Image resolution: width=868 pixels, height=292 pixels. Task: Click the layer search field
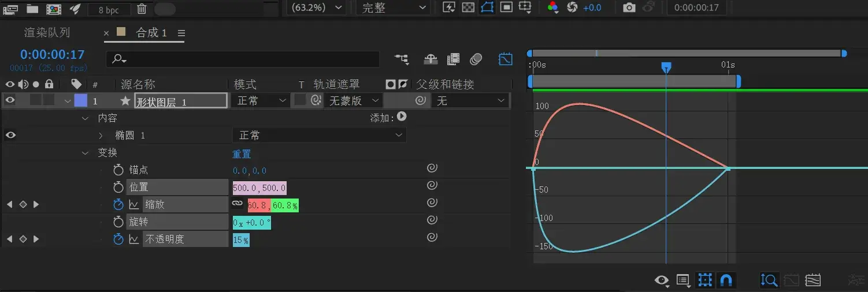click(x=243, y=59)
